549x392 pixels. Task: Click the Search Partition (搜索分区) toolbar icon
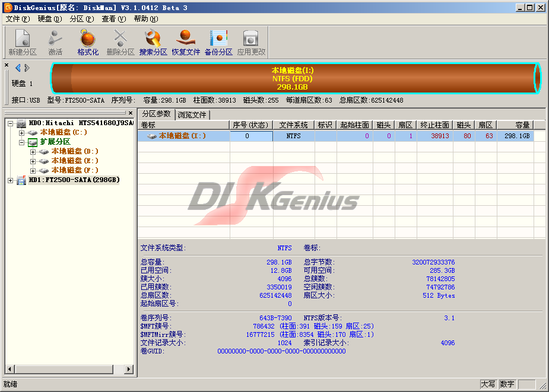pos(153,38)
